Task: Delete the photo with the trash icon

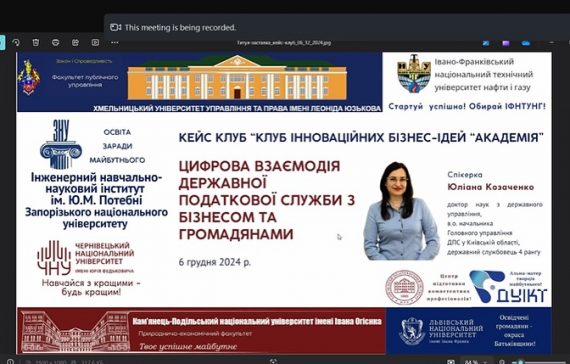Action: [x=36, y=43]
